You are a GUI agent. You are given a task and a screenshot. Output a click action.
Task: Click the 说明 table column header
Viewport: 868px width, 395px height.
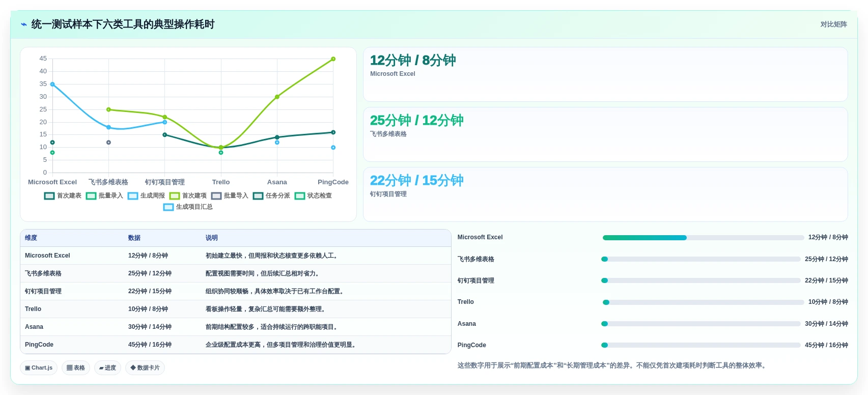326,238
